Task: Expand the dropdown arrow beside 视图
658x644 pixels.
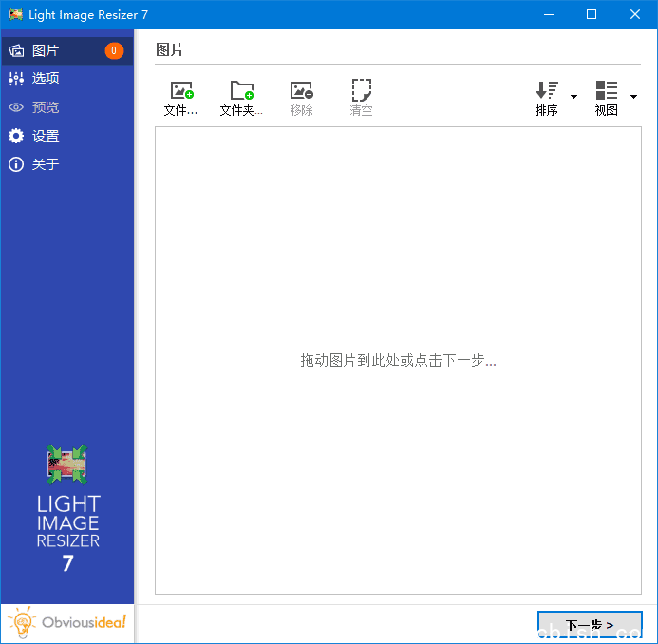Action: pyautogui.click(x=633, y=97)
